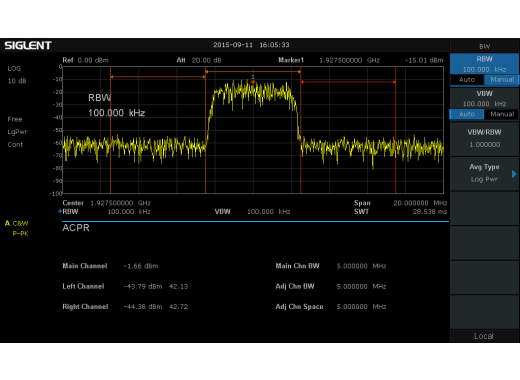Click the Adj Chn Space value
The height and width of the screenshot is (380, 520).
point(361,307)
